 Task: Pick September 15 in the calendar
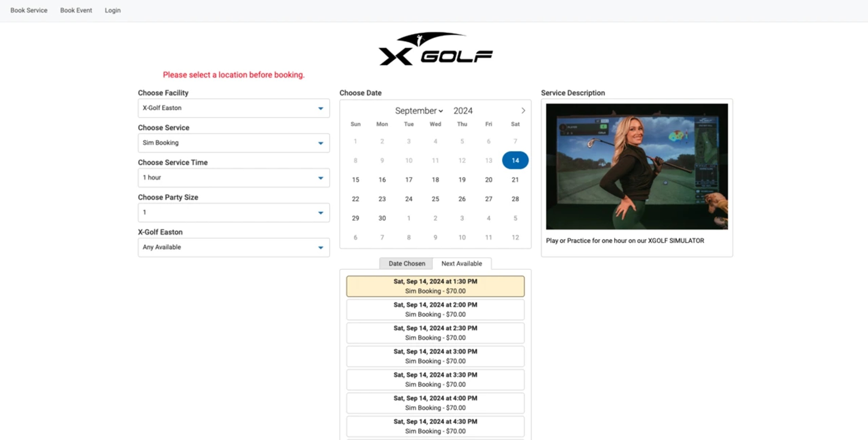(x=355, y=180)
